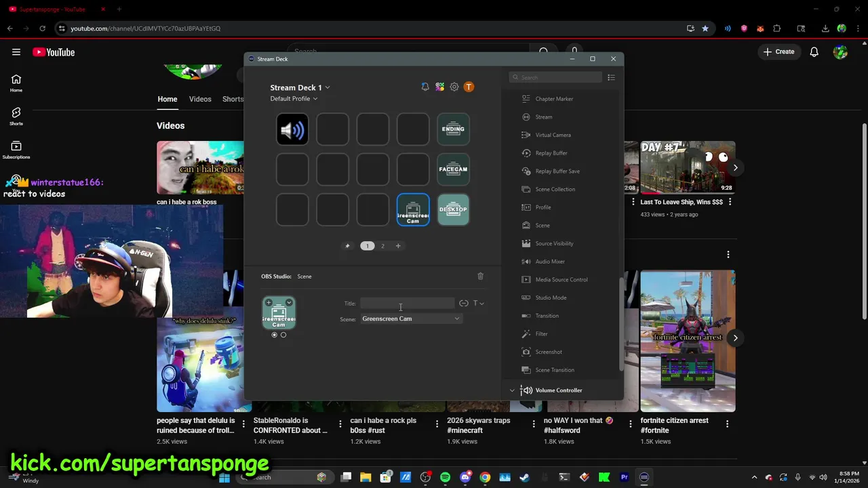The height and width of the screenshot is (488, 868).
Task: Open the orange T user account icon
Action: [469, 87]
